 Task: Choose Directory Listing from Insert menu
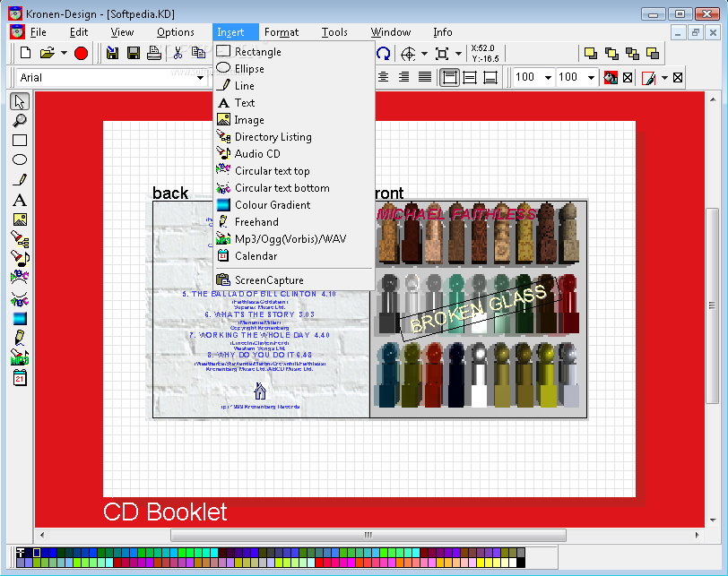point(294,137)
